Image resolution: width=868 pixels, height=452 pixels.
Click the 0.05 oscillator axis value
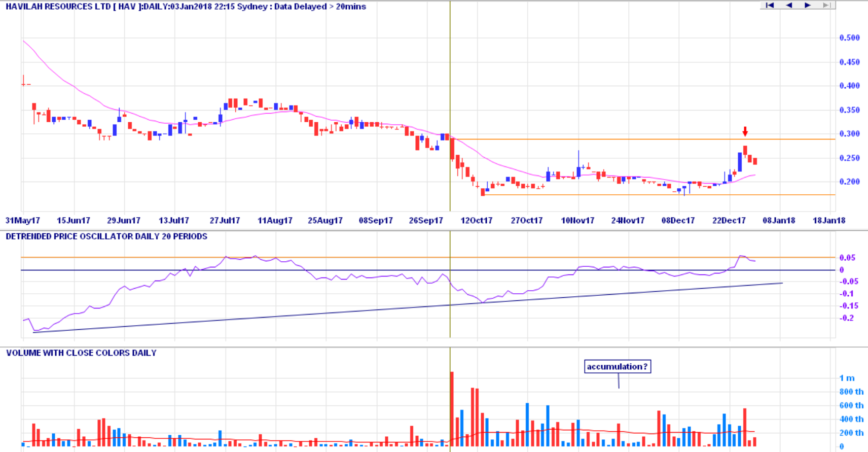point(847,258)
